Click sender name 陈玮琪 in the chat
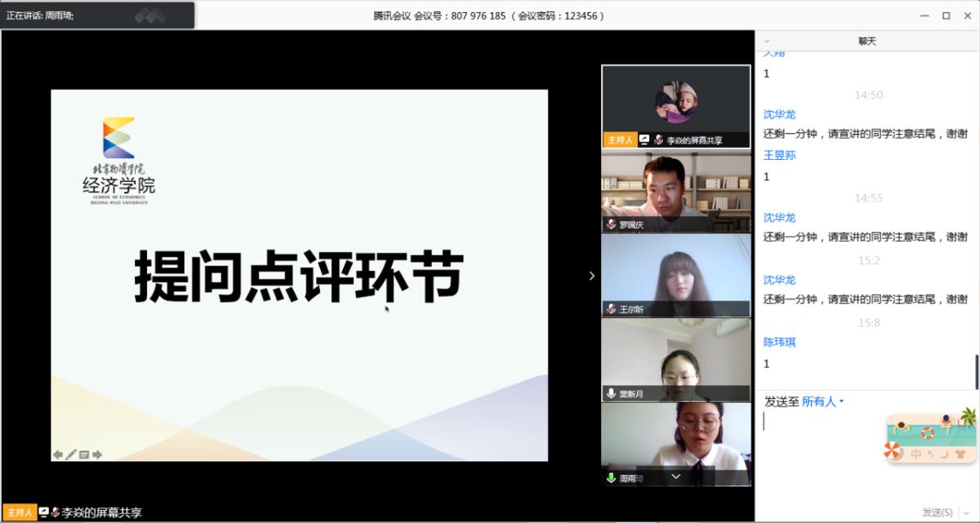Screen dimensions: 980x523 tap(779, 343)
